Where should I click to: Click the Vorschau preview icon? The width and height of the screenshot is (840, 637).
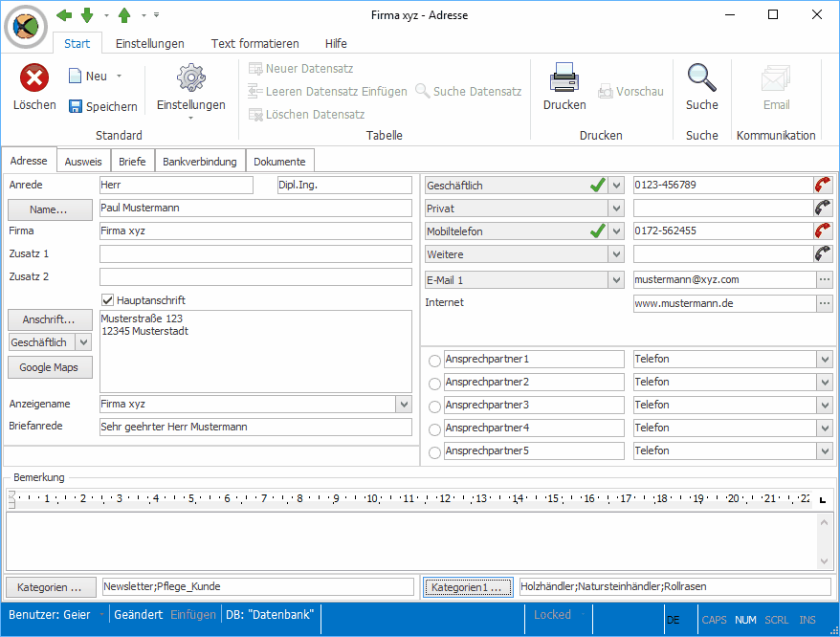click(606, 92)
